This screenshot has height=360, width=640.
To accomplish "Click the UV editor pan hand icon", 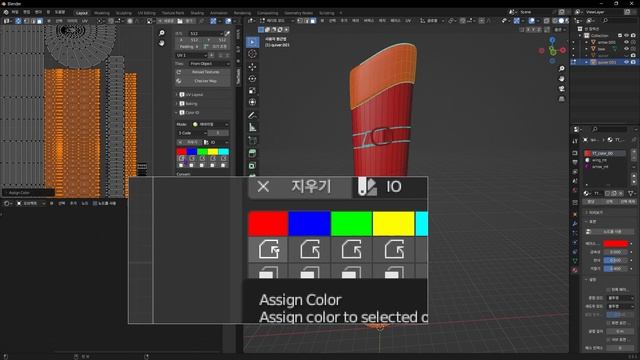I will tap(162, 43).
